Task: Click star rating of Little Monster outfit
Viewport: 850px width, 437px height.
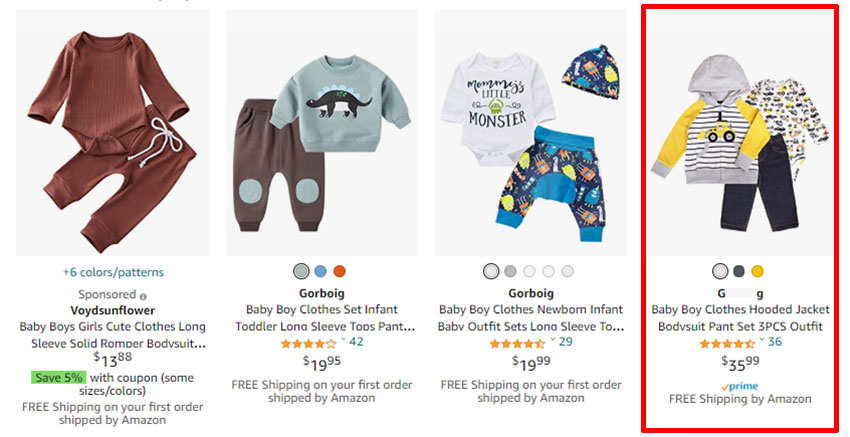Action: pyautogui.click(x=516, y=343)
